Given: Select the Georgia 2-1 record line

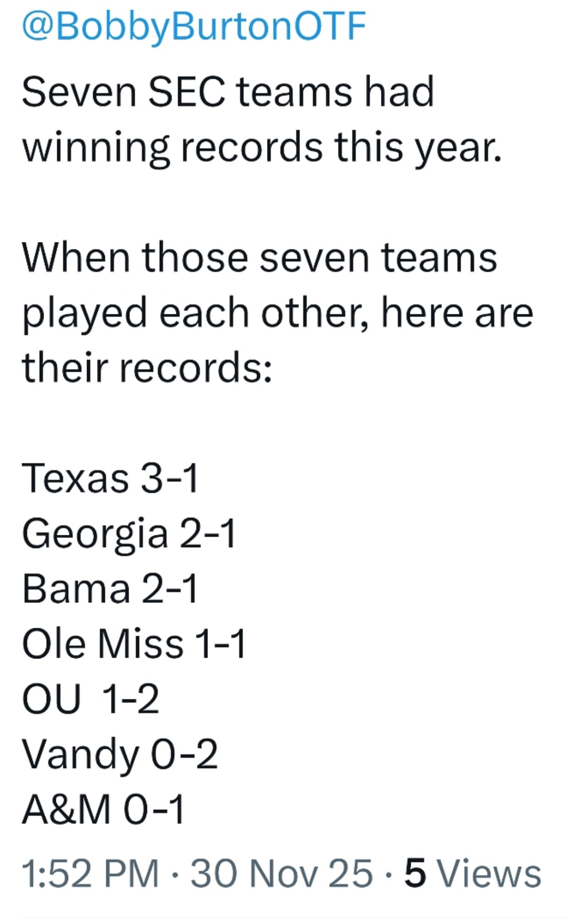Looking at the screenshot, I should [129, 534].
